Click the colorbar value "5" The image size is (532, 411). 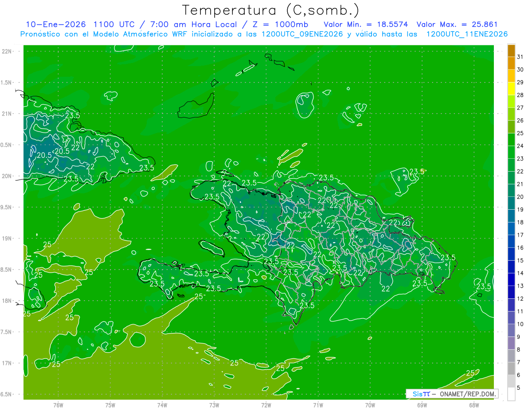(519, 388)
